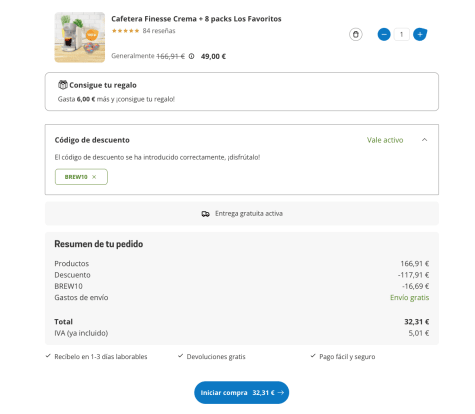Open the Cafetera Finesse Crema product thumbnail
Viewport: 475px width, 414px height.
tap(80, 37)
